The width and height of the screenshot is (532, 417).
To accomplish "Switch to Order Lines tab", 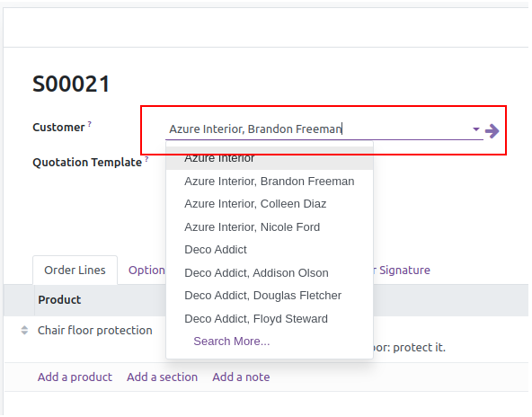I will pos(75,271).
